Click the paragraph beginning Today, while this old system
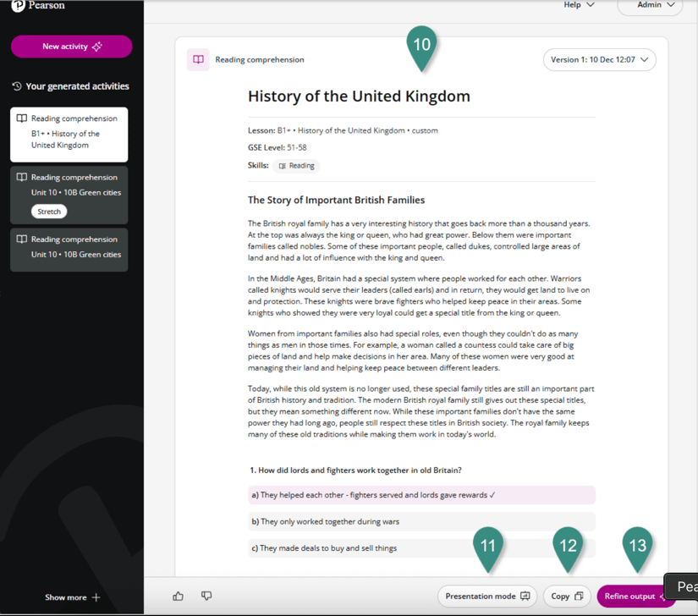Image resolution: width=698 pixels, height=616 pixels. pyautogui.click(x=421, y=411)
